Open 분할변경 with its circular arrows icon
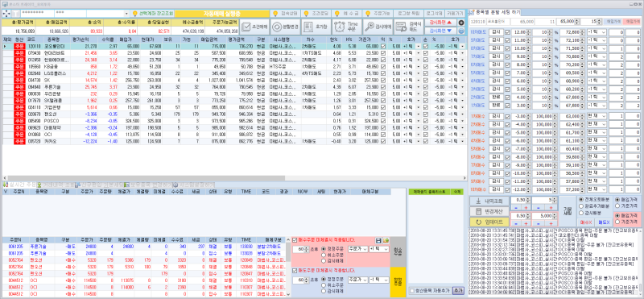 [x=285, y=27]
